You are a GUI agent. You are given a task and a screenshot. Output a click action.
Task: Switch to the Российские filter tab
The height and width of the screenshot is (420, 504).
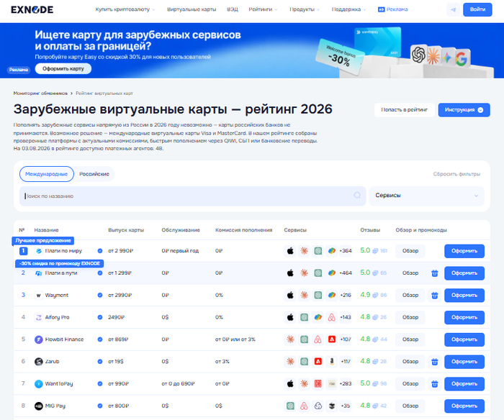(x=94, y=174)
